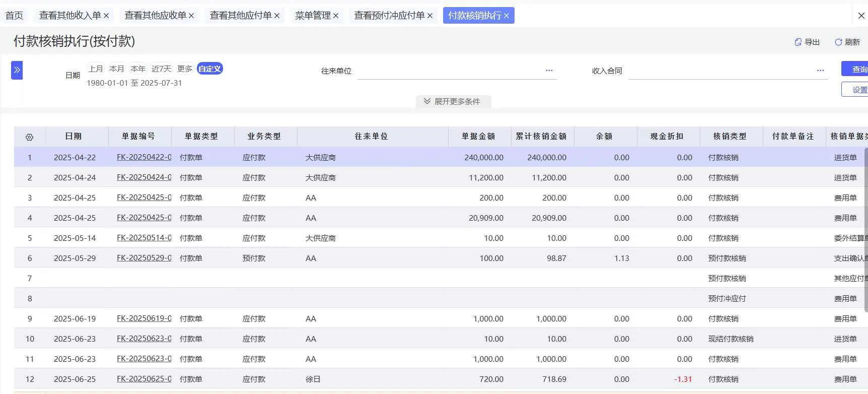The width and height of the screenshot is (868, 394).
Task: Click the 刷新 button label
Action: pyautogui.click(x=852, y=42)
